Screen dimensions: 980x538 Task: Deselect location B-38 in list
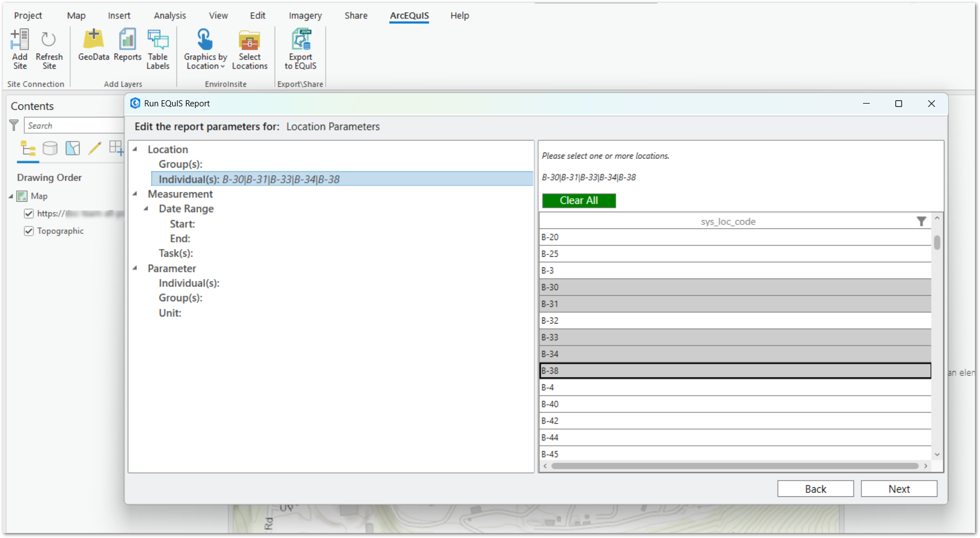click(735, 371)
